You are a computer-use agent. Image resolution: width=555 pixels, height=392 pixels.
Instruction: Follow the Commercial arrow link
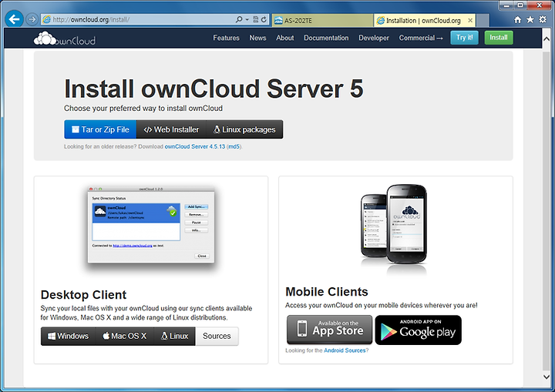pyautogui.click(x=421, y=38)
